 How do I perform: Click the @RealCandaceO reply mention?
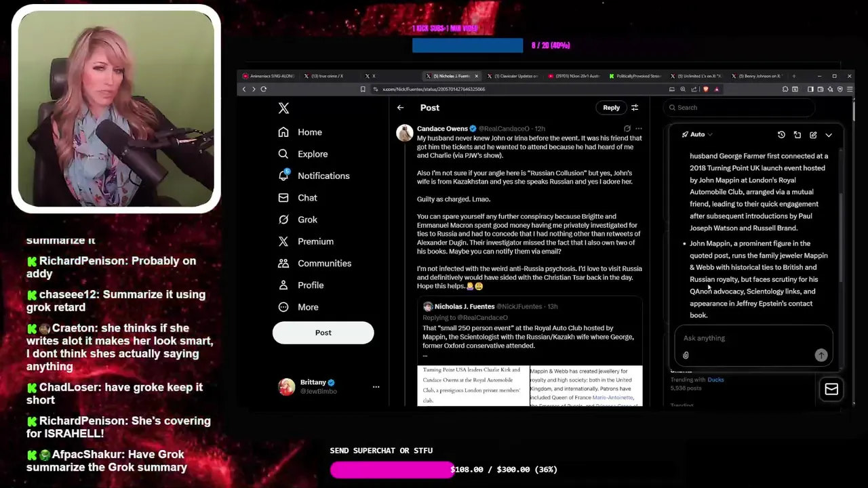click(482, 318)
